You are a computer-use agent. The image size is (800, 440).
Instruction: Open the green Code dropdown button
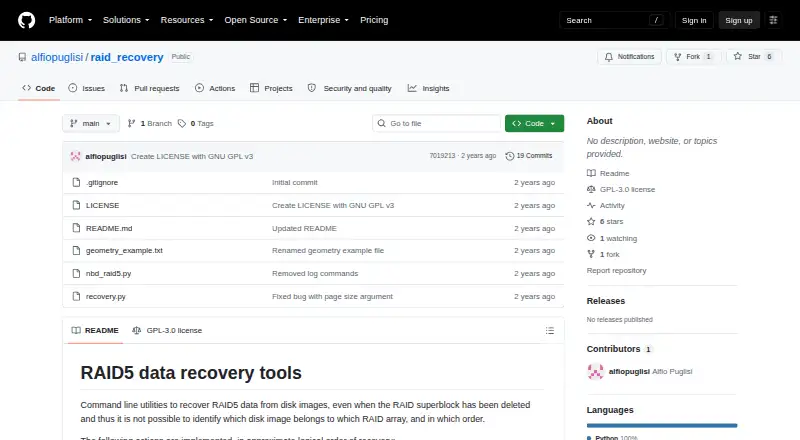[x=534, y=124]
